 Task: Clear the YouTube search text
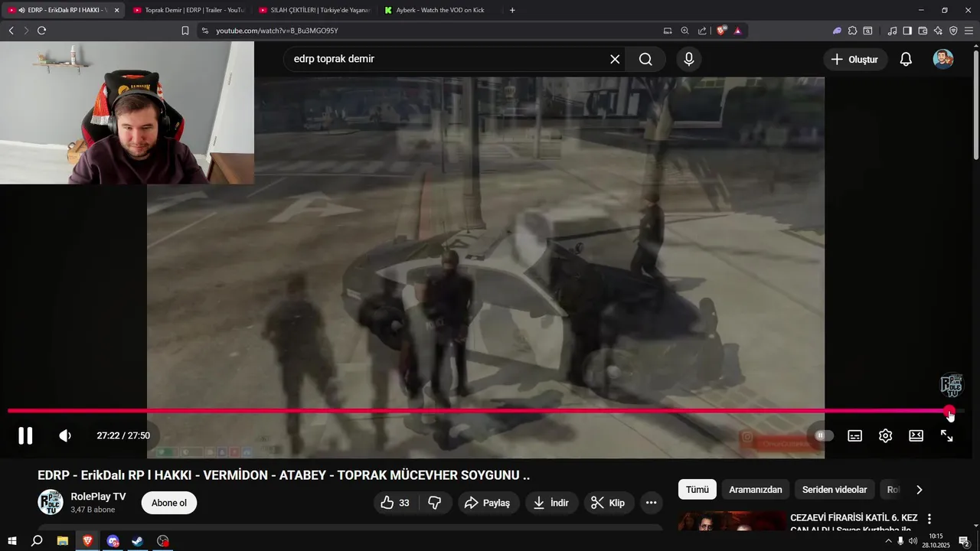click(615, 59)
